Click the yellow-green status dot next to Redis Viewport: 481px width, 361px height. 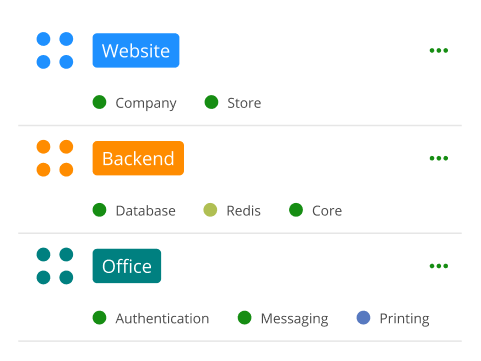point(210,210)
